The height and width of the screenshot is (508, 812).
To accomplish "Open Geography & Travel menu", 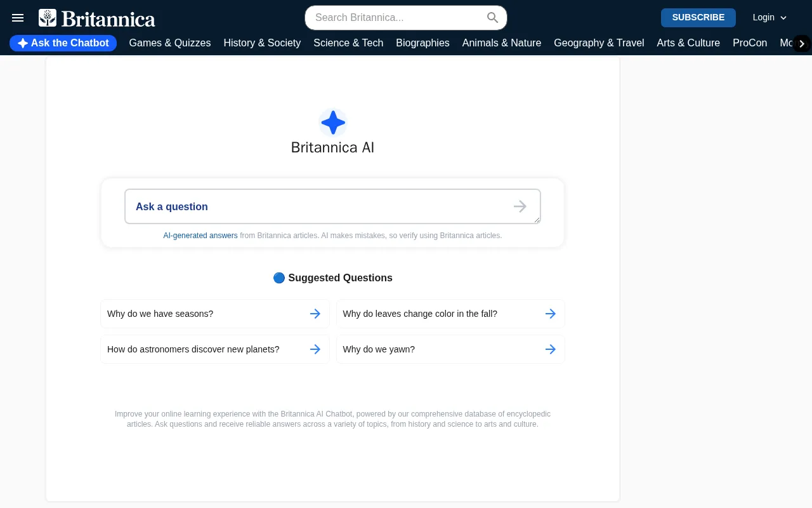I will (x=599, y=43).
